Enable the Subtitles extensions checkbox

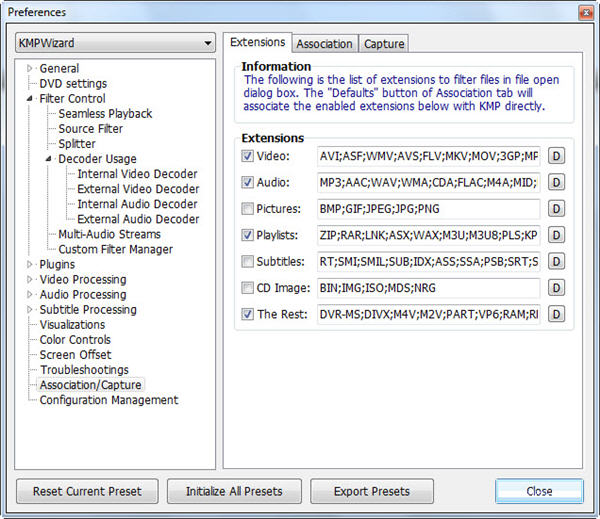pyautogui.click(x=248, y=262)
